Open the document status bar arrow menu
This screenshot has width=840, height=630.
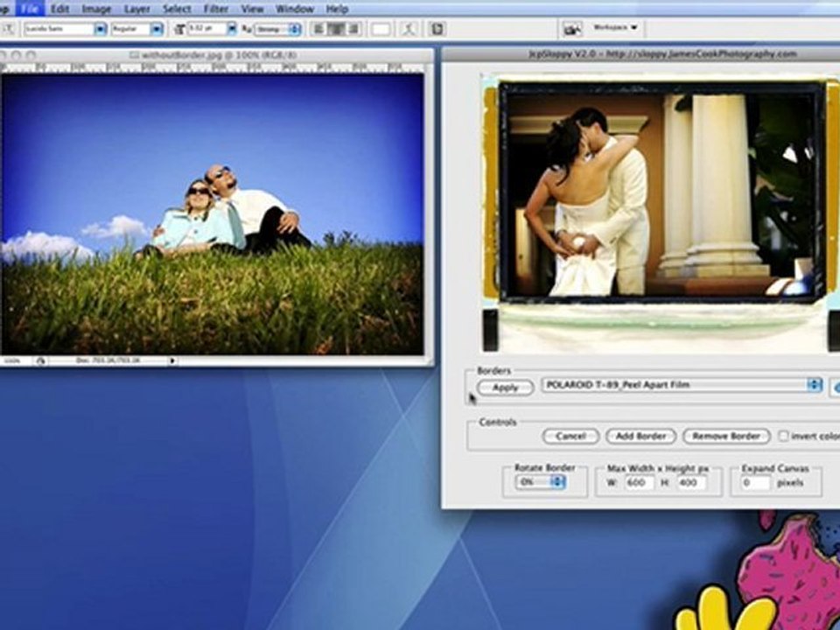point(172,361)
